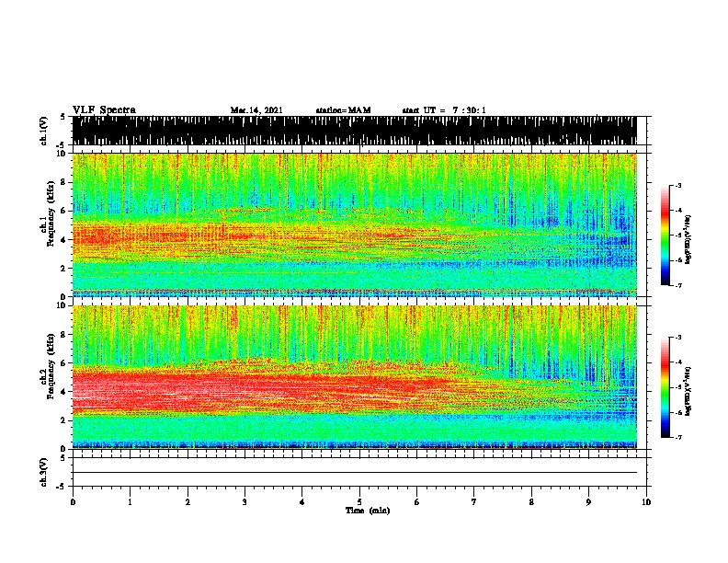Click time axis tick label "5"

click(359, 502)
